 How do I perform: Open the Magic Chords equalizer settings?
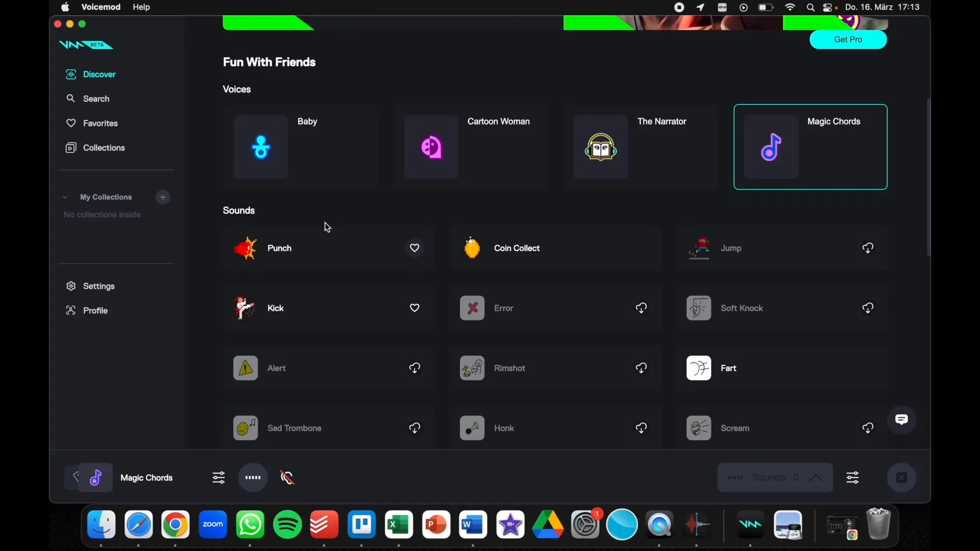click(219, 478)
